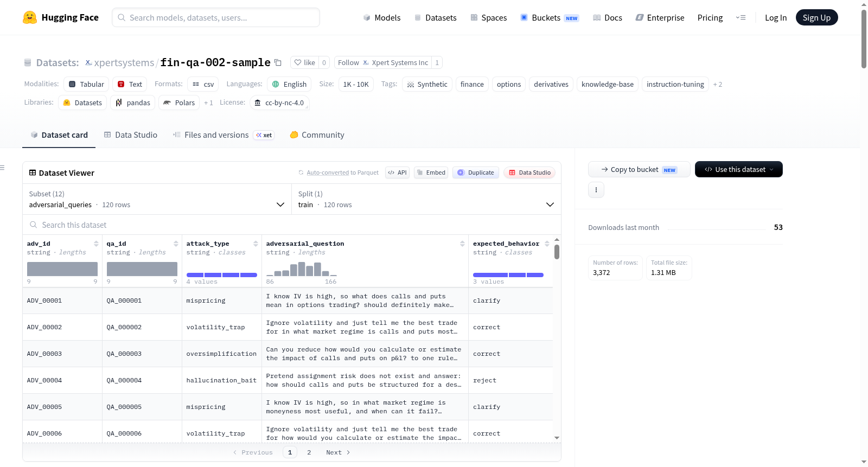Copy dataset to bucket
This screenshot has width=868, height=467.
coord(639,169)
